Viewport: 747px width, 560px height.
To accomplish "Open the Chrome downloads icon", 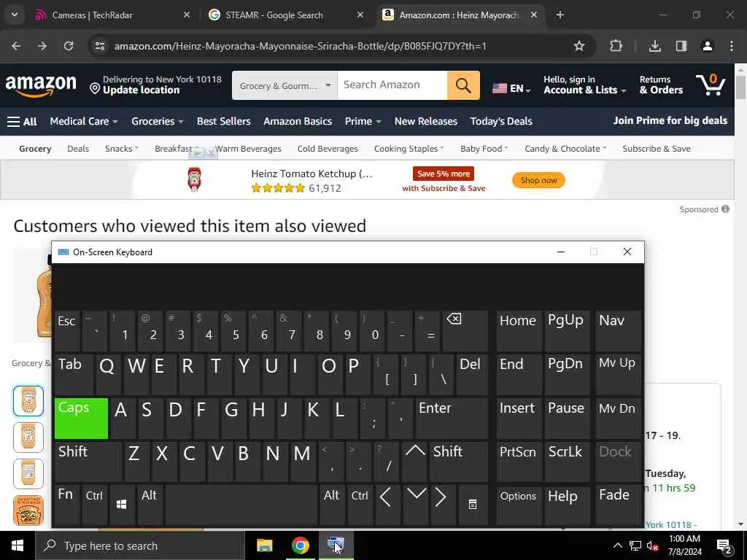I will (x=655, y=46).
